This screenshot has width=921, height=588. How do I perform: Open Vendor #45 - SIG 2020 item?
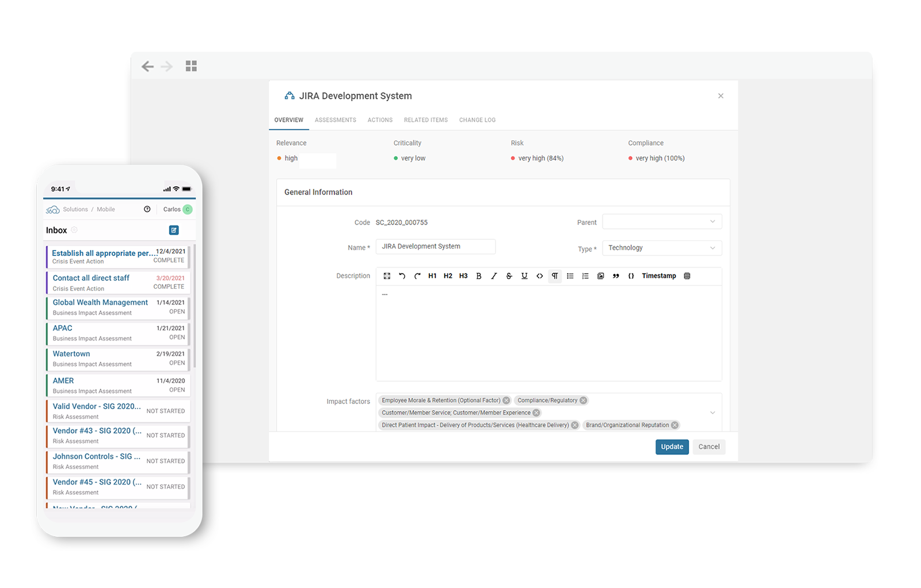[x=118, y=487]
